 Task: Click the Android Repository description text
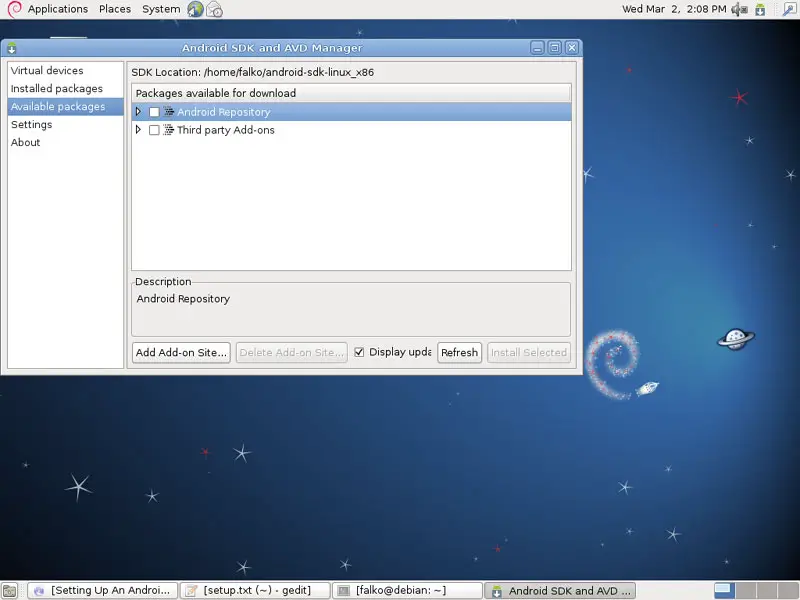[x=183, y=299]
